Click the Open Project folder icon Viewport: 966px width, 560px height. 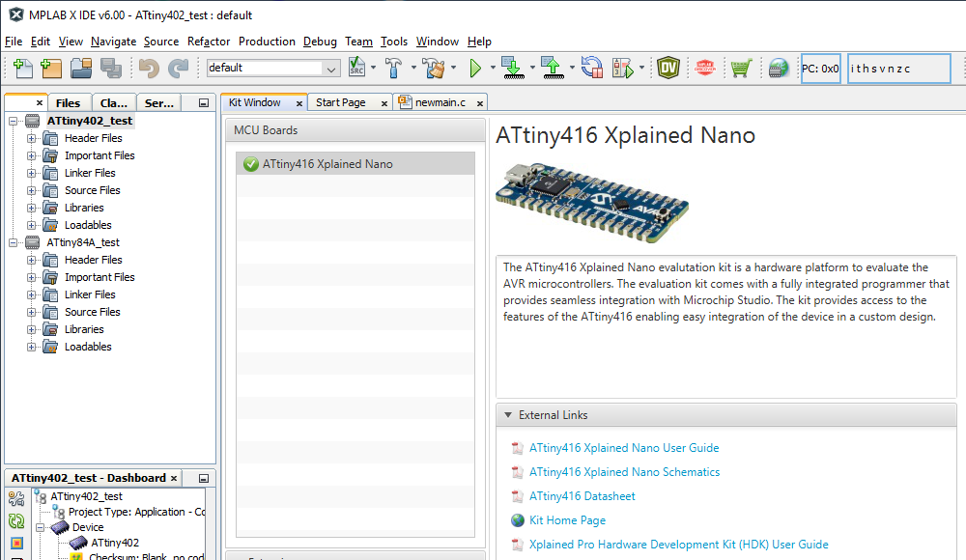point(81,68)
